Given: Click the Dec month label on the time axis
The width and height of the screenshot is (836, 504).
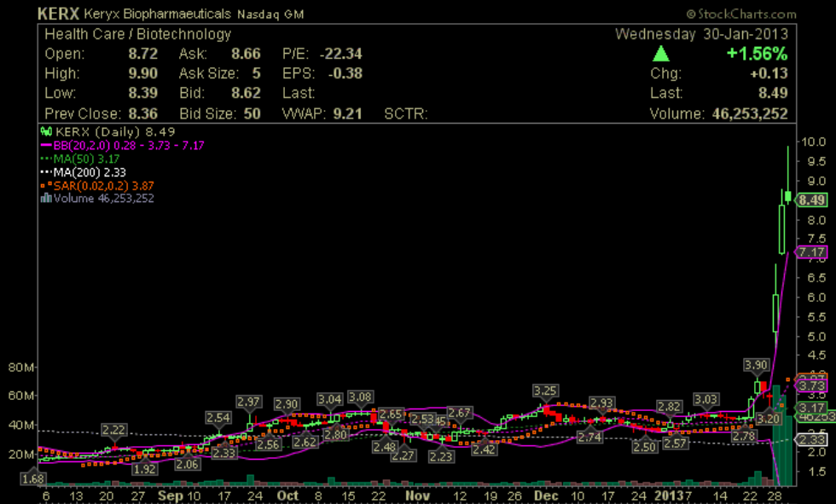Looking at the screenshot, I should point(547,495).
